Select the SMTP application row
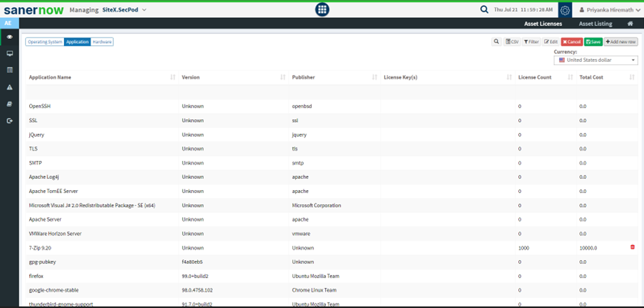 pyautogui.click(x=332, y=163)
